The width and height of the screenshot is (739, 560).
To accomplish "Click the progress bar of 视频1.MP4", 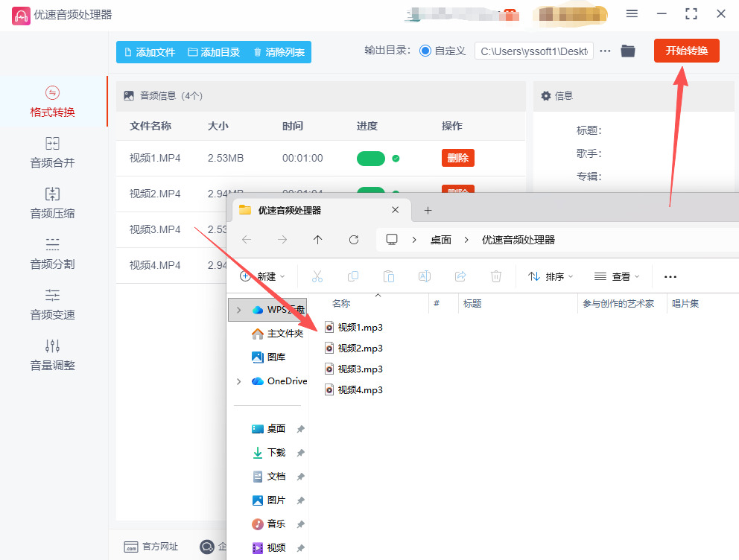I will [x=371, y=159].
